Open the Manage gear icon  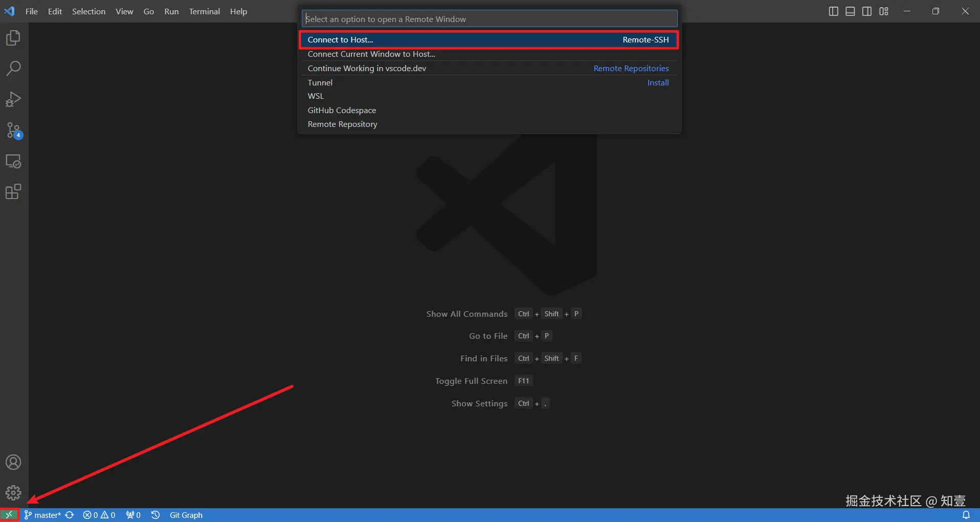(13, 493)
